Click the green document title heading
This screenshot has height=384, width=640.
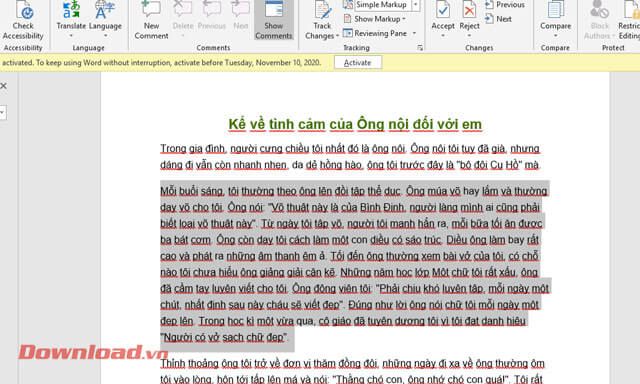355,124
